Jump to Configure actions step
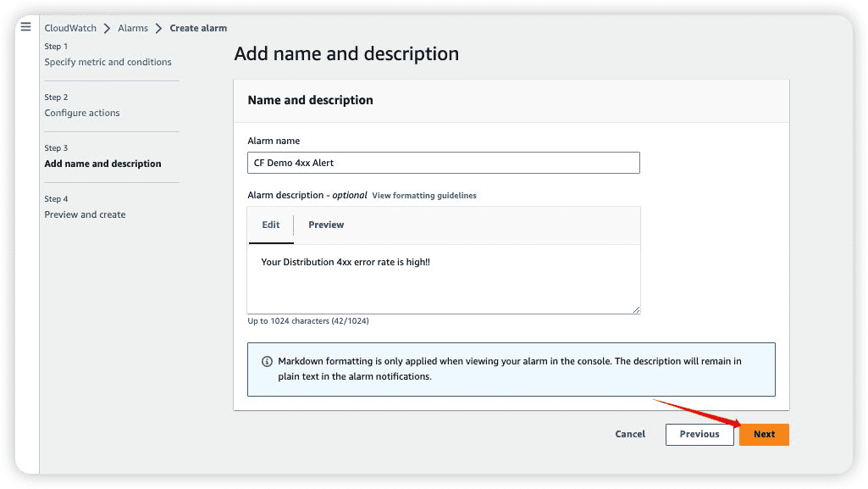The width and height of the screenshot is (868, 489). tap(82, 113)
